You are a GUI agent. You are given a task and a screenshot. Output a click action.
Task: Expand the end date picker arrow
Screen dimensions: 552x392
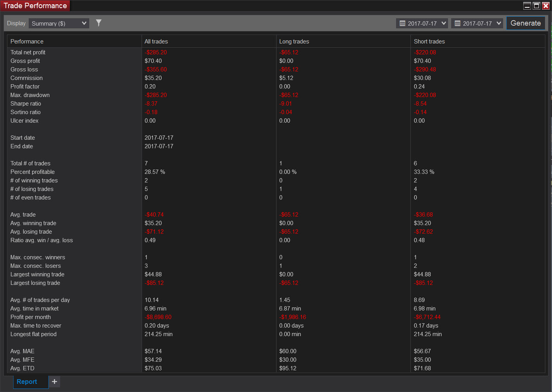(x=499, y=23)
